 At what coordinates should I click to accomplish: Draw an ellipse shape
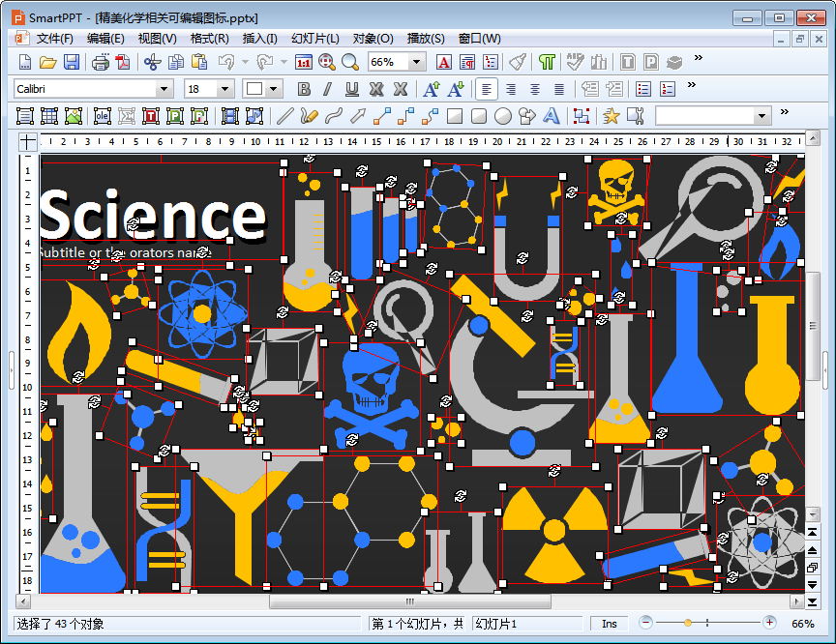[x=503, y=116]
